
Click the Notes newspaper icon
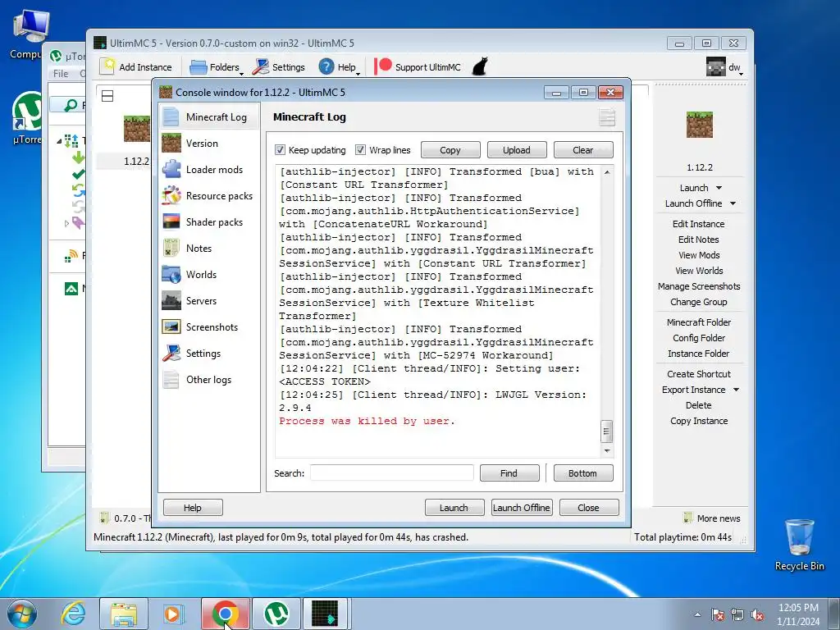coord(171,248)
